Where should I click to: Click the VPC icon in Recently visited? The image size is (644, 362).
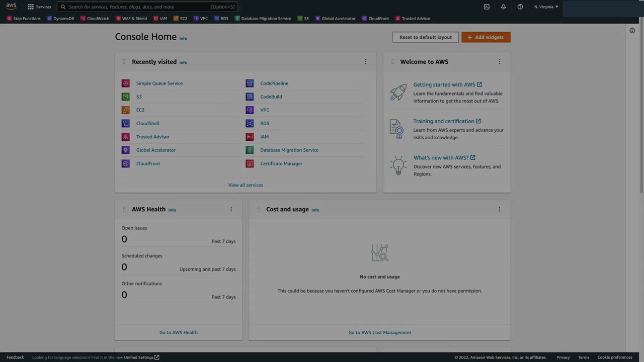point(250,110)
